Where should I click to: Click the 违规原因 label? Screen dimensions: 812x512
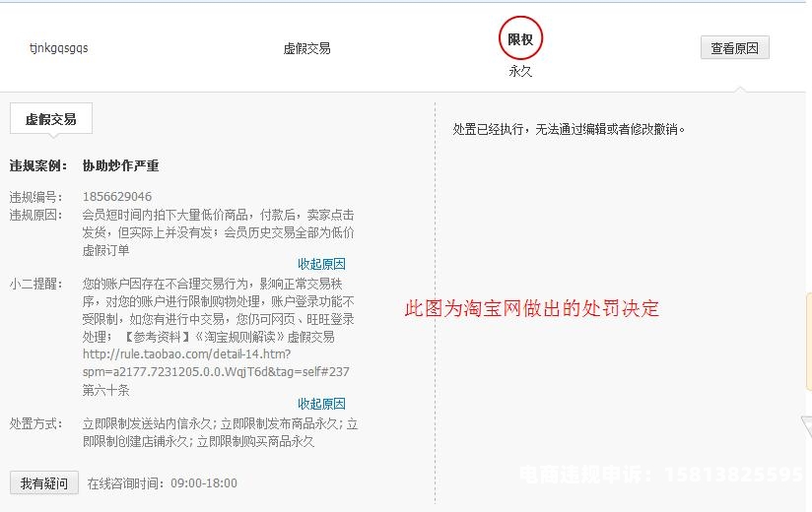[x=35, y=215]
